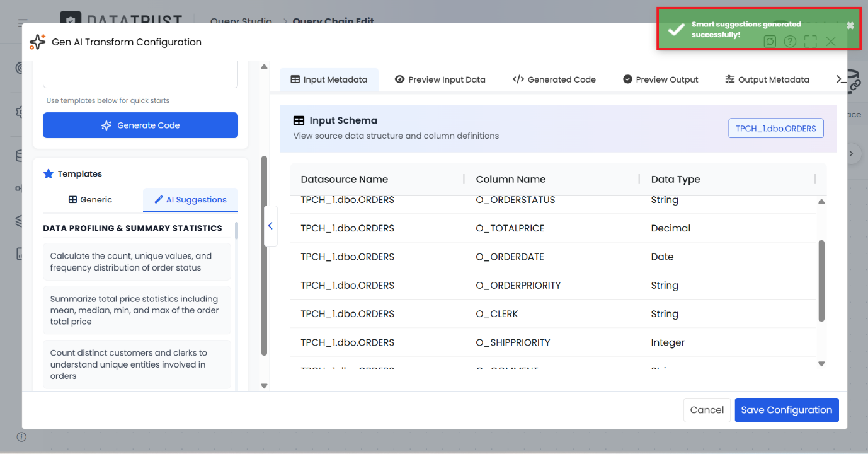Open the Output Metadata tab

767,79
